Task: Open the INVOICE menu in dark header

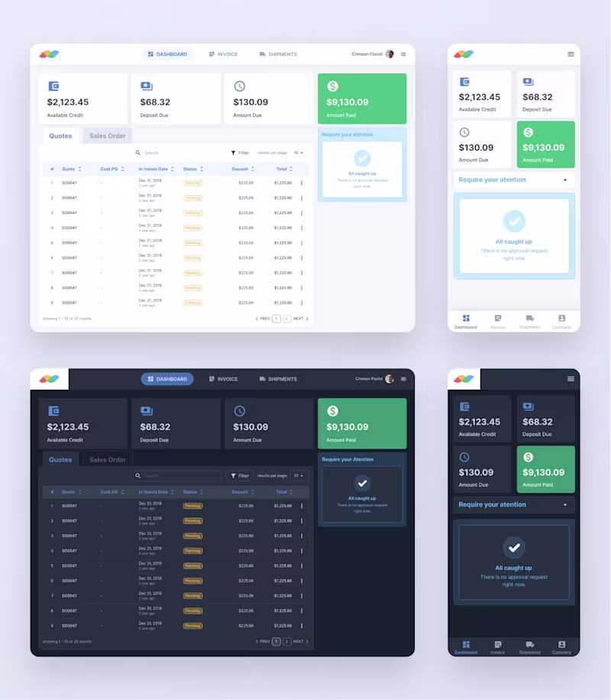Action: pyautogui.click(x=223, y=379)
